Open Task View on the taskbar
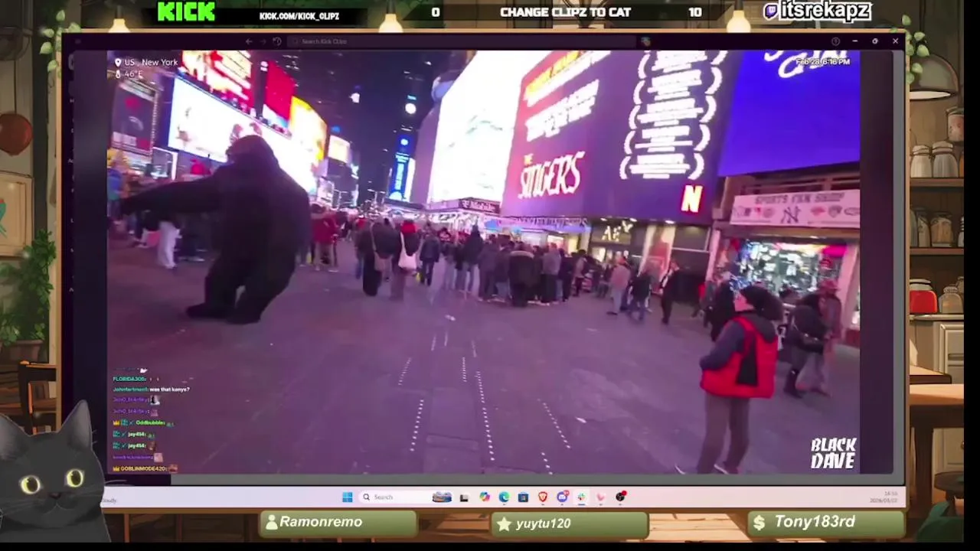The width and height of the screenshot is (980, 551). click(464, 497)
